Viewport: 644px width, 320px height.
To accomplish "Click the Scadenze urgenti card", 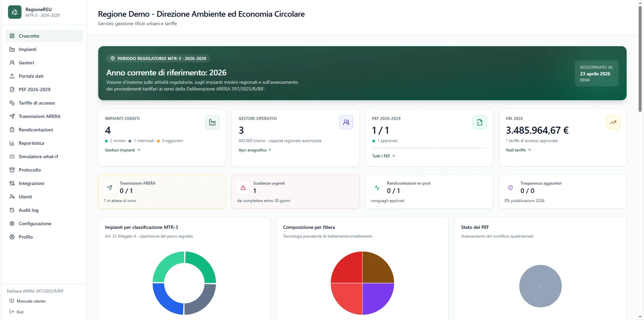I will 295,191.
